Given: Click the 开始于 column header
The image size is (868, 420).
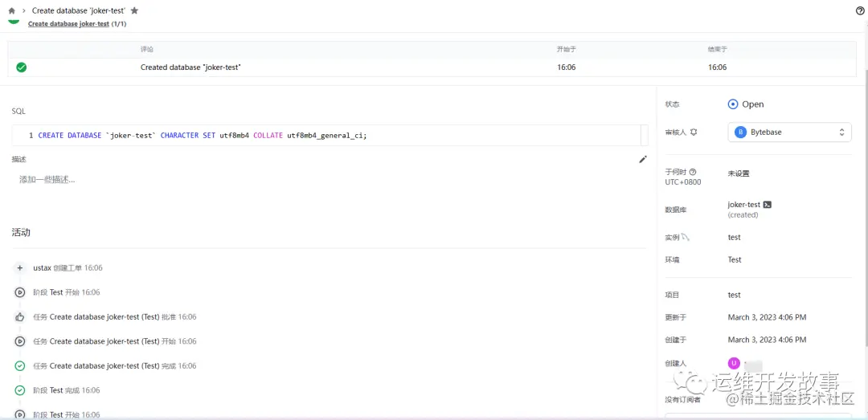Looking at the screenshot, I should [x=567, y=49].
